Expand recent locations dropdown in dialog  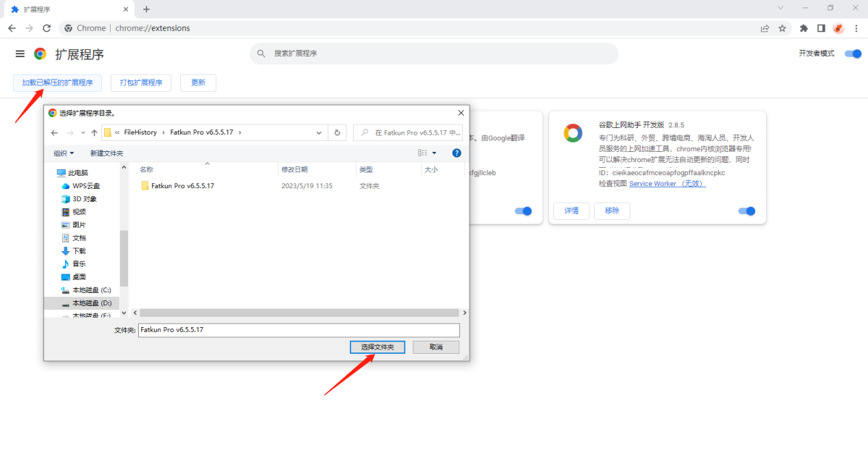[x=83, y=132]
